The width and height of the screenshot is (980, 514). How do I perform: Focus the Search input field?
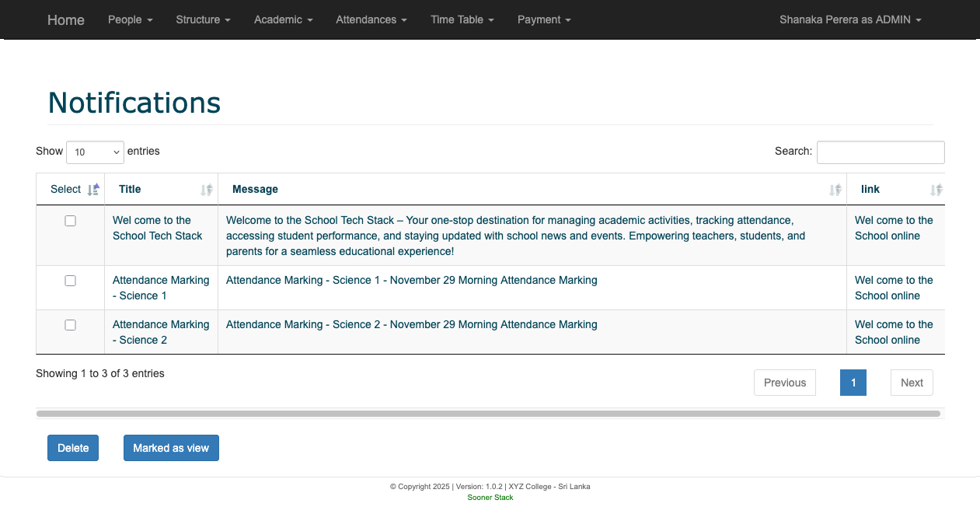(x=880, y=152)
